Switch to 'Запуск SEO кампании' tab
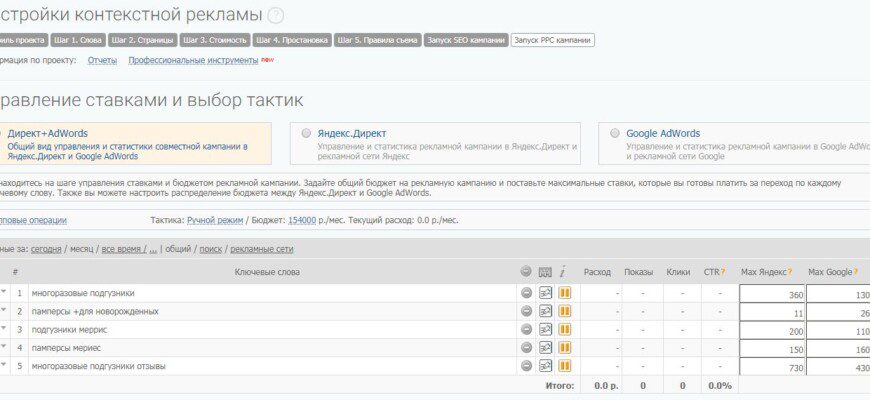Screen dimensions: 870x400 point(466,40)
